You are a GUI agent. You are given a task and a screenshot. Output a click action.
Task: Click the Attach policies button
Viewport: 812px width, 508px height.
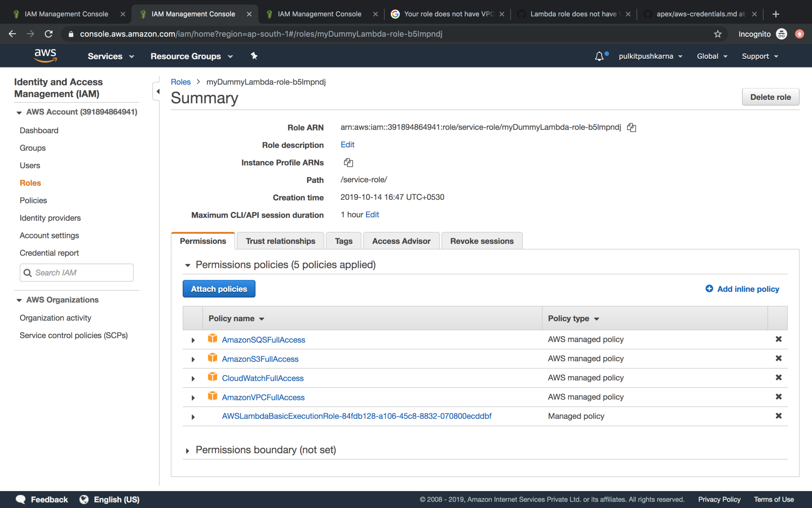click(x=219, y=289)
